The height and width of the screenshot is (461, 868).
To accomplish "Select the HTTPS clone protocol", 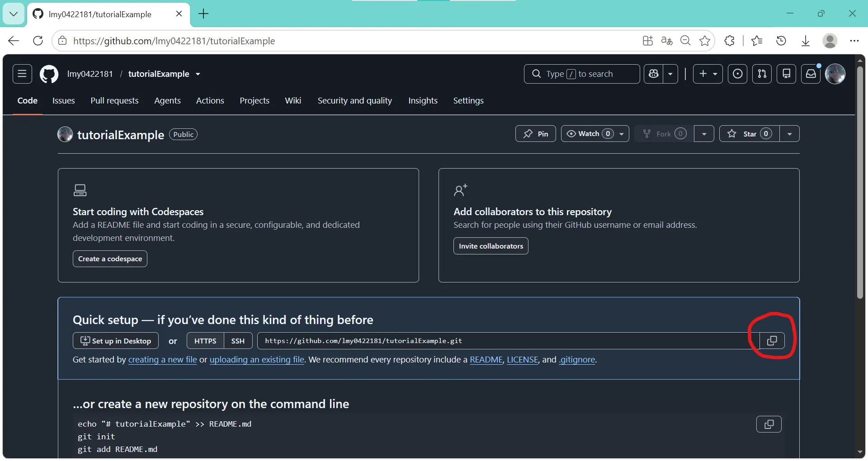I will pyautogui.click(x=205, y=341).
